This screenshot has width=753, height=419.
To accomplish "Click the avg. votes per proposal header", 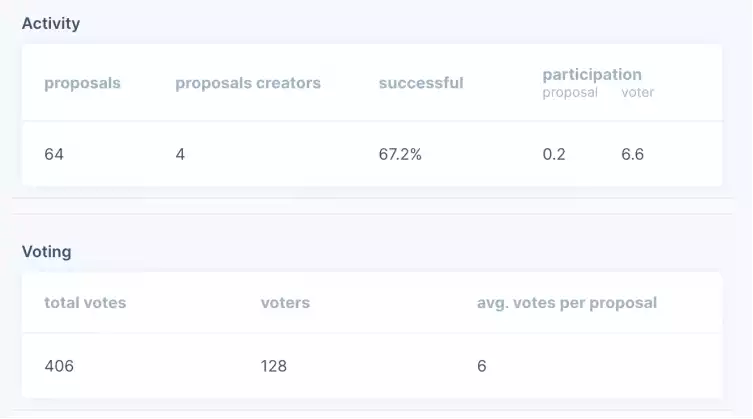I will coord(567,303).
